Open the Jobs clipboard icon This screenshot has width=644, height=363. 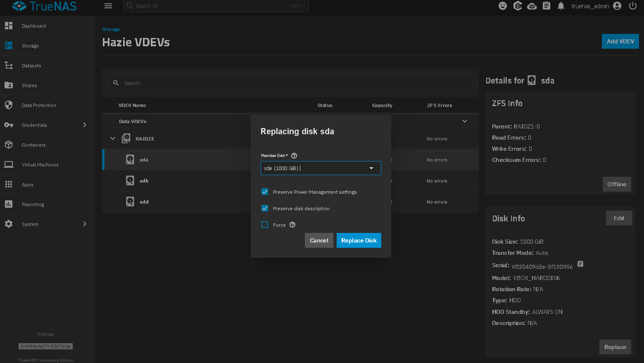547,6
